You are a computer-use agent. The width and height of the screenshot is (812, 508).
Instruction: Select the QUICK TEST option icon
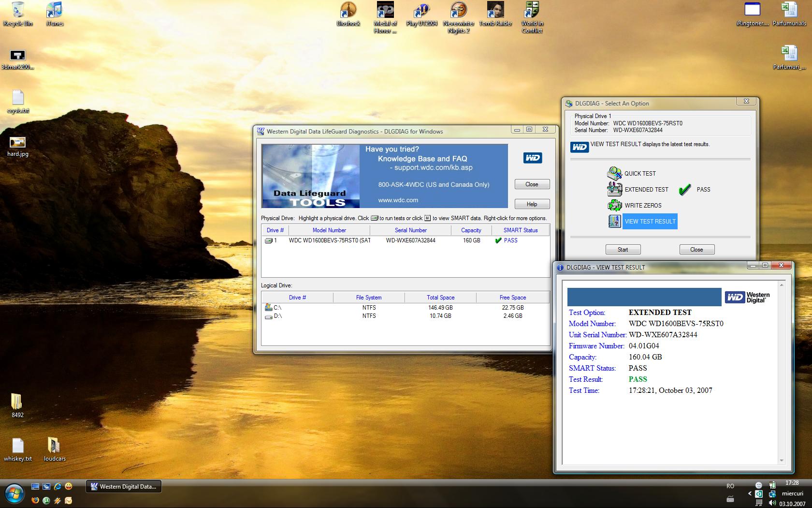tap(614, 173)
